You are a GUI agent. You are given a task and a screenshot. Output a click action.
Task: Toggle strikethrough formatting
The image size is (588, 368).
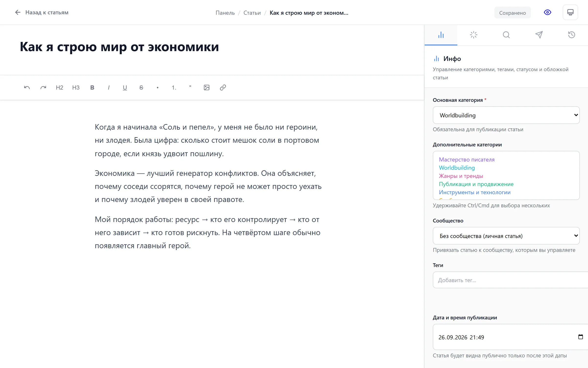pyautogui.click(x=141, y=88)
